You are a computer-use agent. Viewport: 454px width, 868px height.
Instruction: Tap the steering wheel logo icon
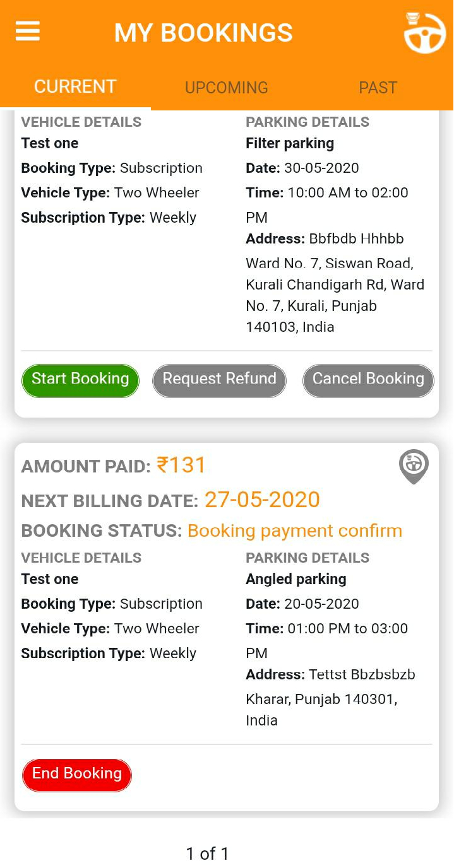coord(424,32)
